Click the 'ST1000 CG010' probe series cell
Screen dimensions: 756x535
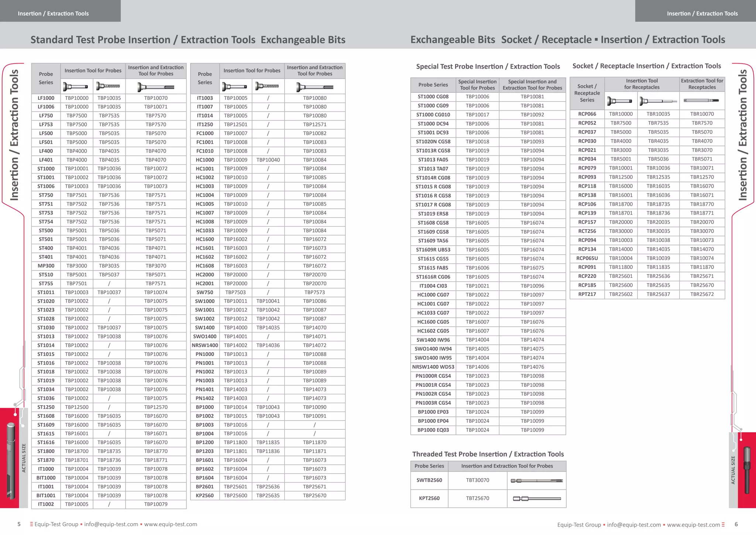pos(433,115)
